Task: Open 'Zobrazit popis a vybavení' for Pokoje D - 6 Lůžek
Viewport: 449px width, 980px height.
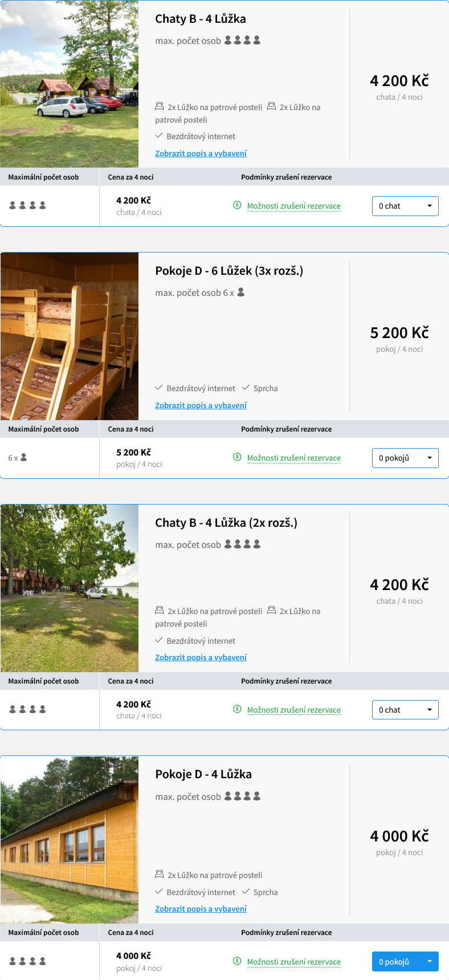Action: click(x=201, y=405)
